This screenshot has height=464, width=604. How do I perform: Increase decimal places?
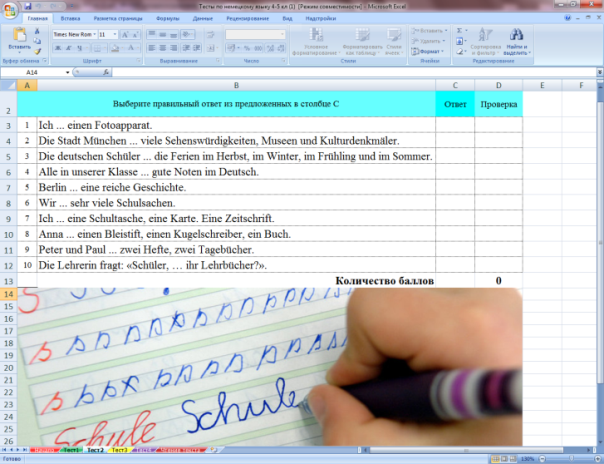[270, 48]
